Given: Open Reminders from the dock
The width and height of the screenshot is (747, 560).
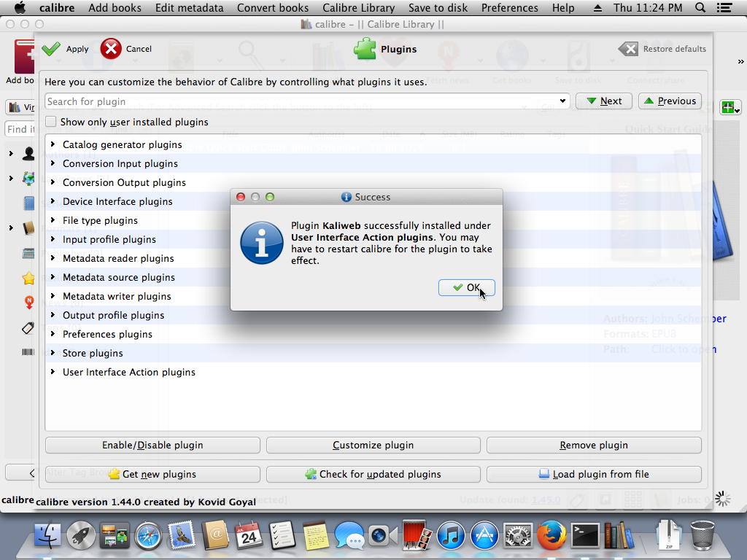Looking at the screenshot, I should point(282,535).
